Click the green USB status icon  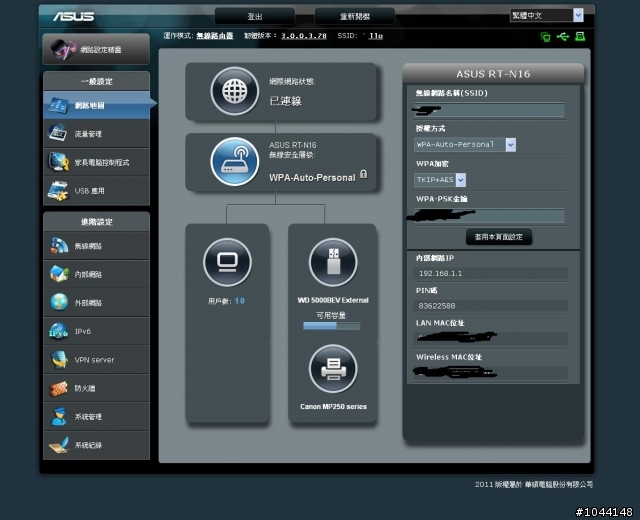coord(563,37)
